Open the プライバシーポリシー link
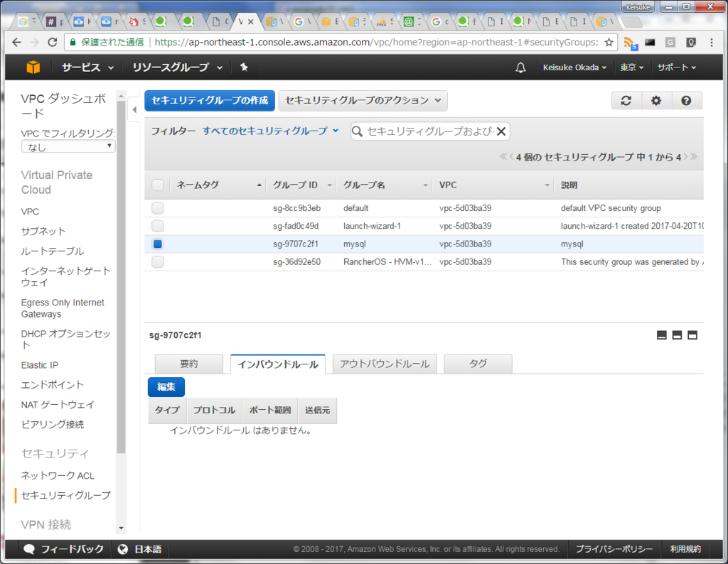 614,549
